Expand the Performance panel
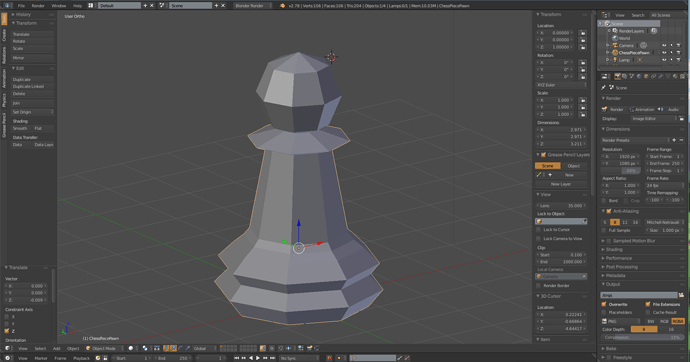This screenshot has height=362, width=690. pos(618,258)
